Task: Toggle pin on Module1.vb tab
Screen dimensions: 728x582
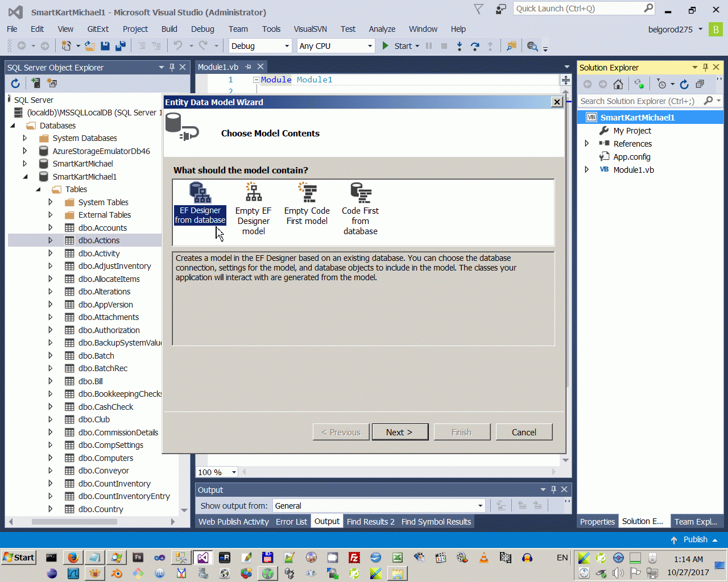Action: (248, 67)
